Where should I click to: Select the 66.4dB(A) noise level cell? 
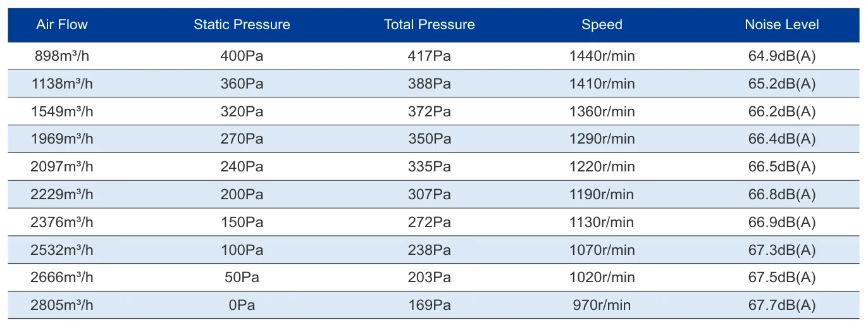782,139
